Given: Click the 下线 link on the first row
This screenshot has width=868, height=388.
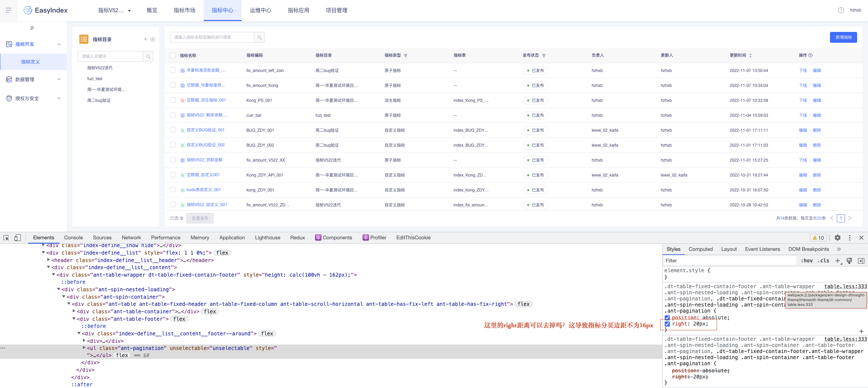Looking at the screenshot, I should click(803, 71).
